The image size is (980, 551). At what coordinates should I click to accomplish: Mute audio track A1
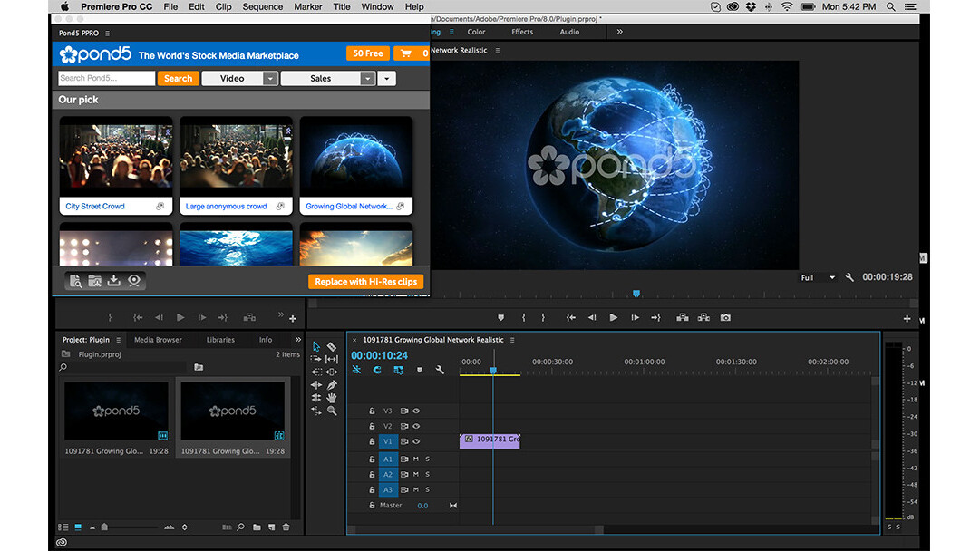416,459
